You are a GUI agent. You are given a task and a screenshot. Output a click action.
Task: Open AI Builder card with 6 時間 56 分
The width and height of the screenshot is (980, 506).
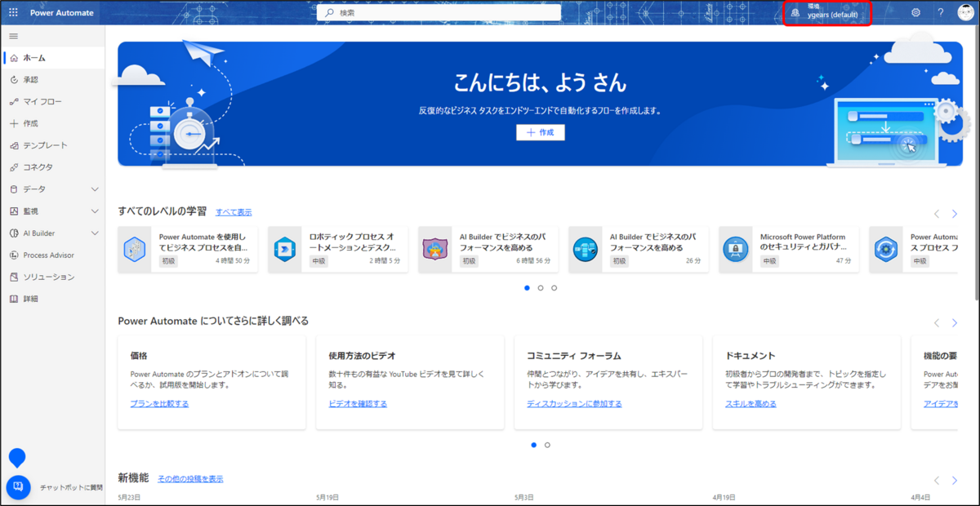488,250
